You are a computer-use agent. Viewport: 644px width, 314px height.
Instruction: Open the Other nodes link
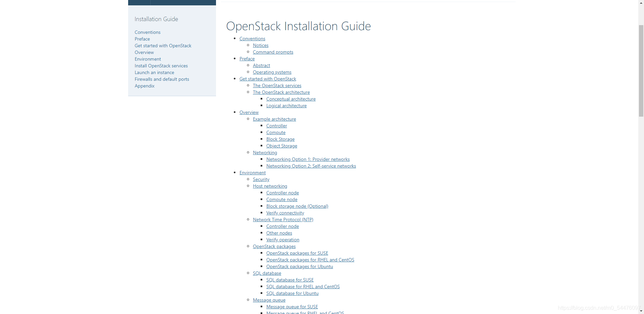[x=279, y=233]
